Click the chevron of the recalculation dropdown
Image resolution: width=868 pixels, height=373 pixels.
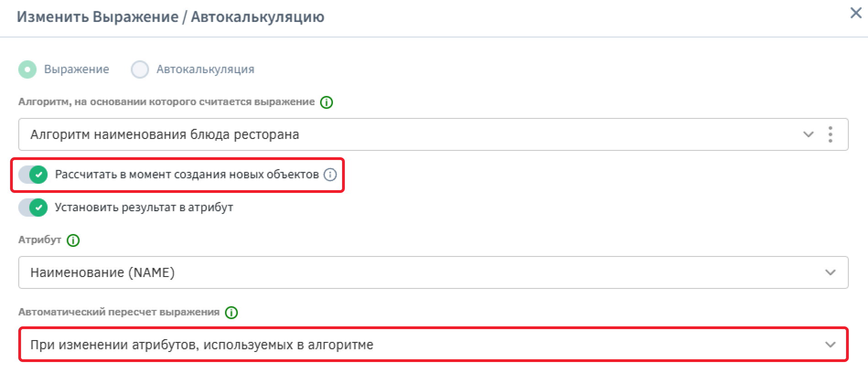tap(830, 345)
